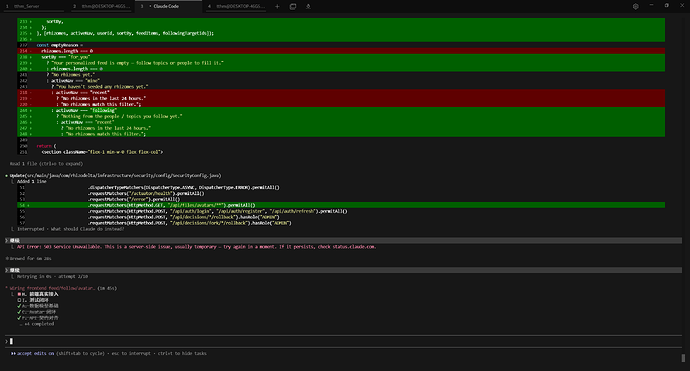Click the 'ctrl+t to hide tasks' hint
The width and height of the screenshot is (690, 371).
pos(181,353)
